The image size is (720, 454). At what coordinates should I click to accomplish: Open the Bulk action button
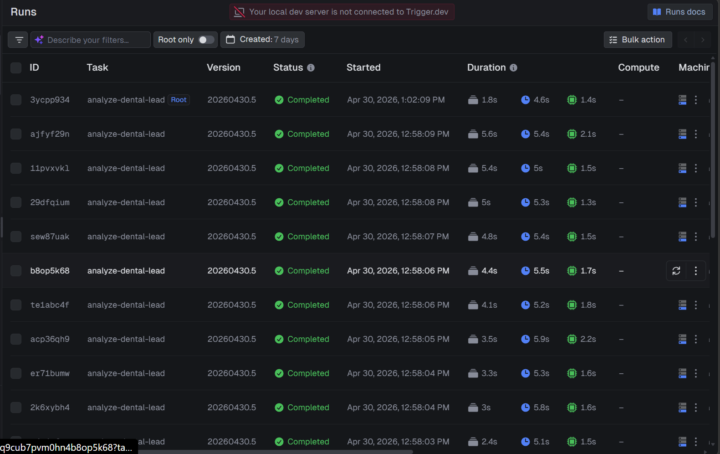click(x=637, y=39)
